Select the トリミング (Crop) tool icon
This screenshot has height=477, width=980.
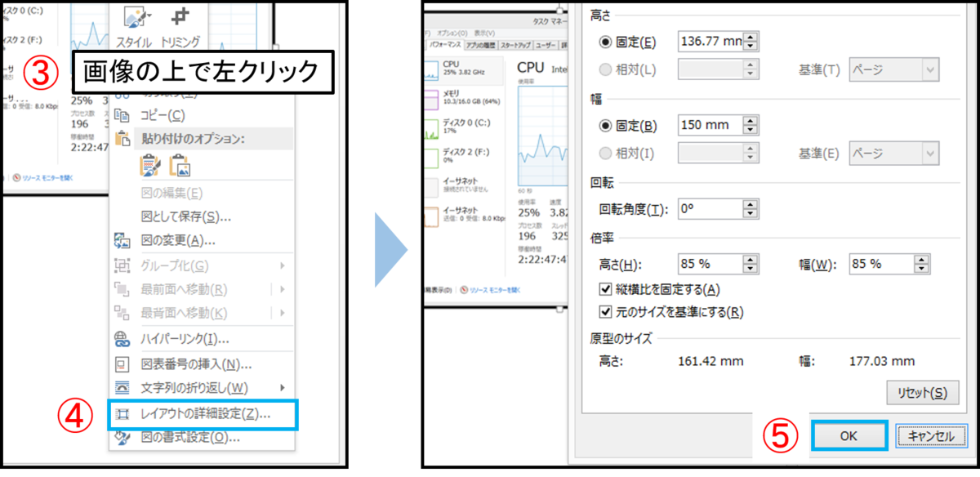(179, 17)
